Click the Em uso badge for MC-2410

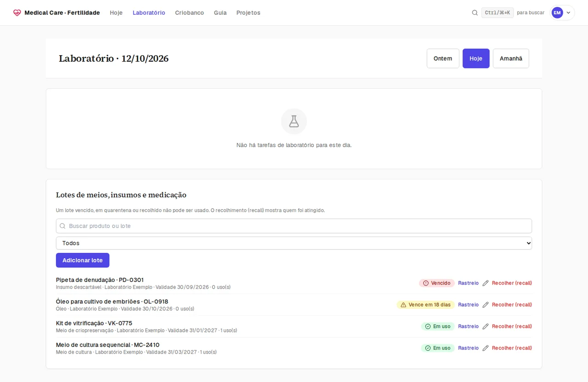click(438, 348)
